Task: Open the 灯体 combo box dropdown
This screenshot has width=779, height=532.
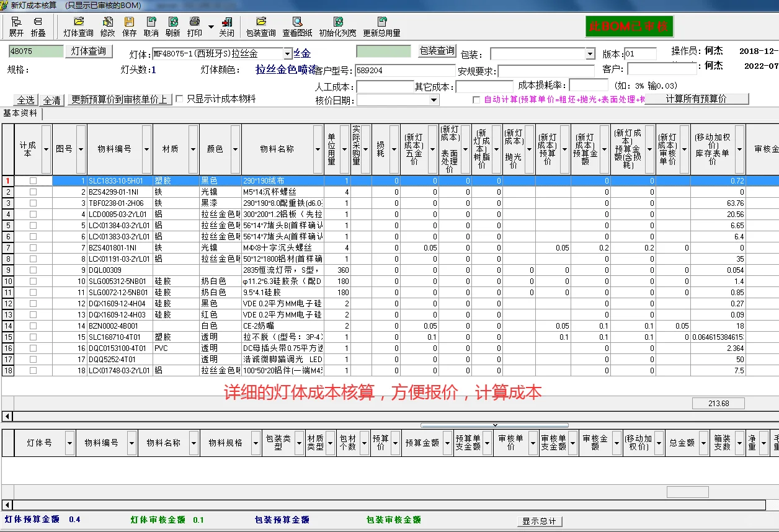Action: click(287, 54)
